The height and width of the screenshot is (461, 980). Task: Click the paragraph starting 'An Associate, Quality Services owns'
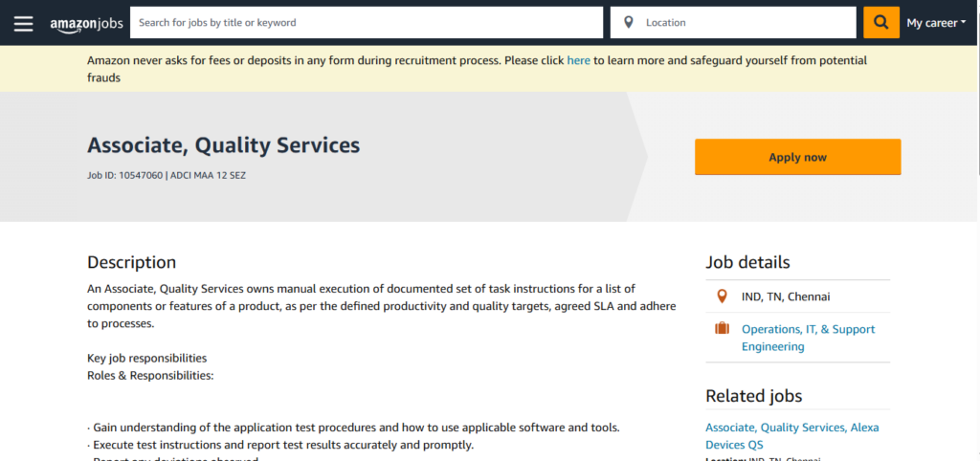click(x=381, y=306)
